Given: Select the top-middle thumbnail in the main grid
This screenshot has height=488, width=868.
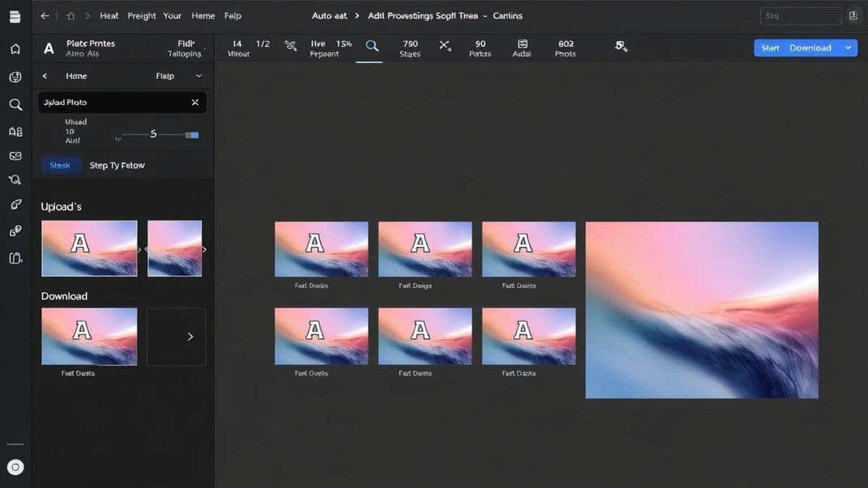Looking at the screenshot, I should coord(425,249).
